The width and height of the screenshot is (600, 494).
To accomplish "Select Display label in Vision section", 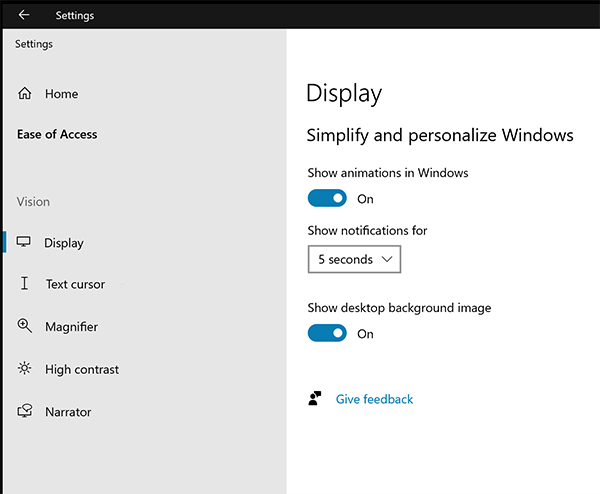I will click(x=64, y=243).
